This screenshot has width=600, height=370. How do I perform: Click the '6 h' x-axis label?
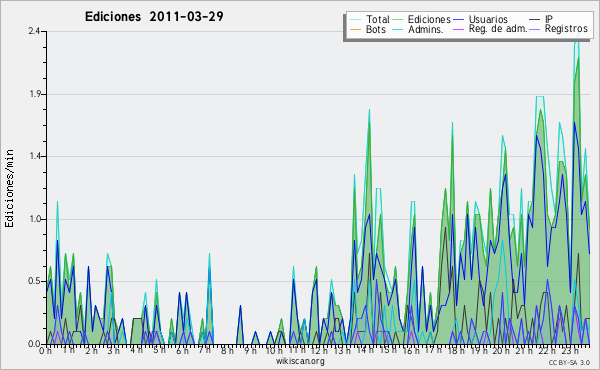coord(182,351)
